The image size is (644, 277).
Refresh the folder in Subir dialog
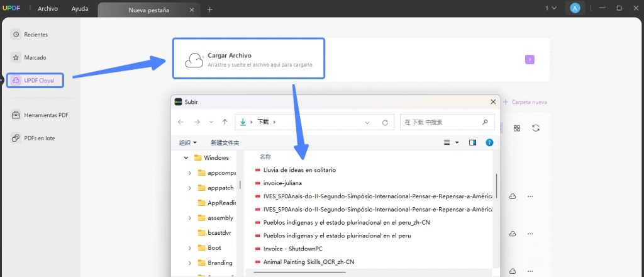(x=385, y=123)
